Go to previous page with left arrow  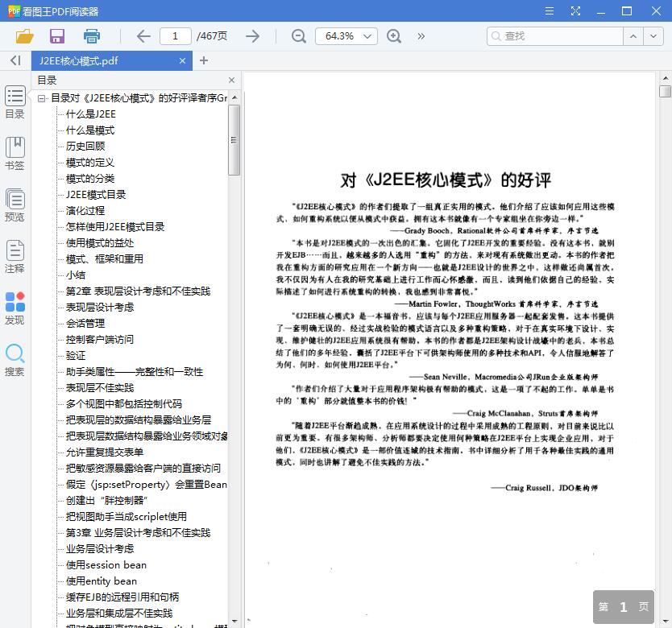143,36
